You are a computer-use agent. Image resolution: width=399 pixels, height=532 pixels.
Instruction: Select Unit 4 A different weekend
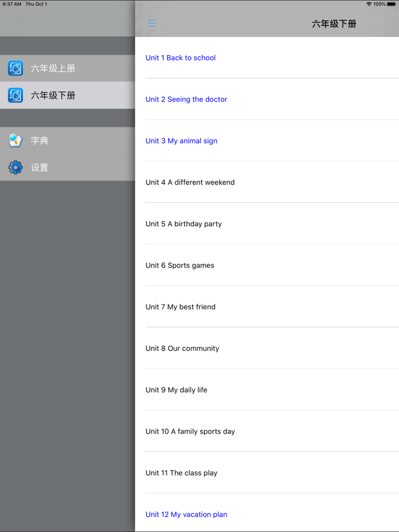tap(267, 182)
